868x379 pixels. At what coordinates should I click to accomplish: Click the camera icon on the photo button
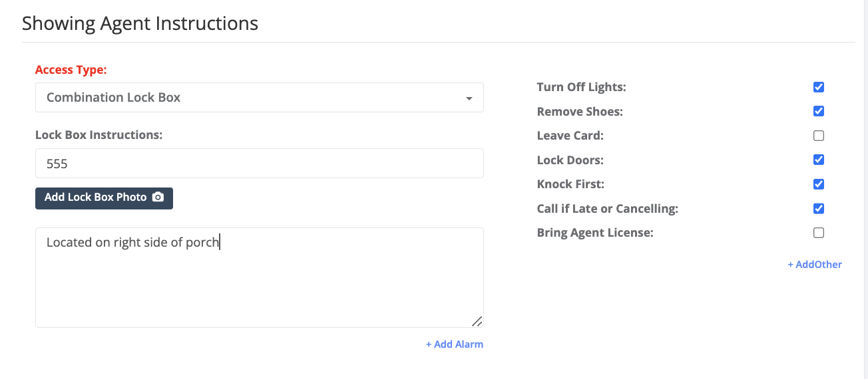point(158,197)
